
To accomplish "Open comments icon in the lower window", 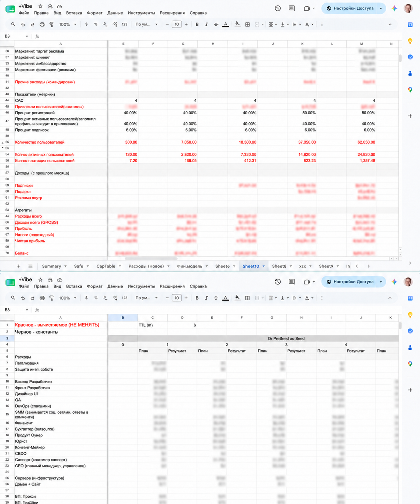I will coord(292,282).
